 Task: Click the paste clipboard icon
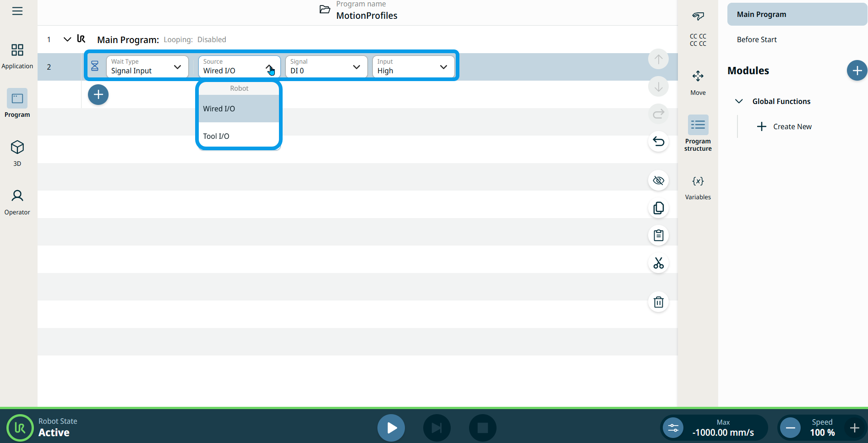(x=658, y=235)
